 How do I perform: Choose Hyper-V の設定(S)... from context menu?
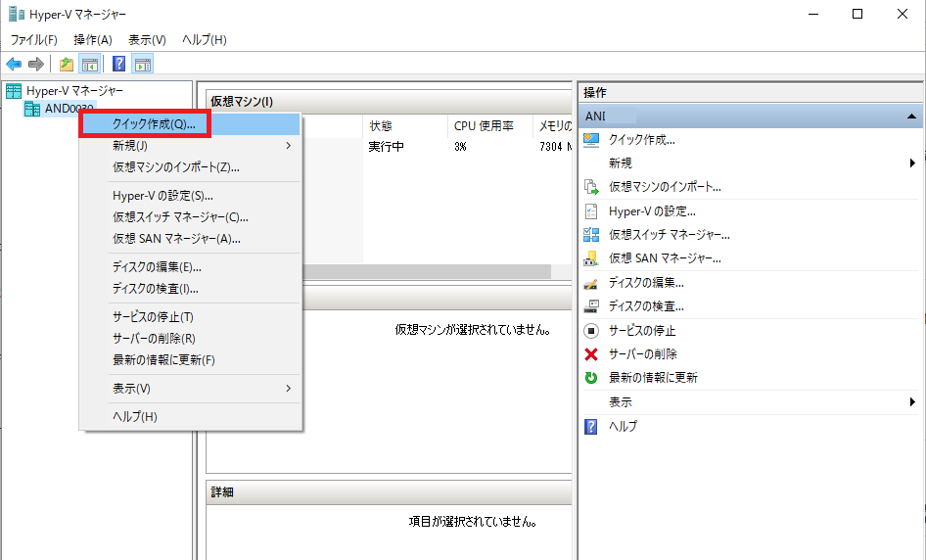[191, 196]
